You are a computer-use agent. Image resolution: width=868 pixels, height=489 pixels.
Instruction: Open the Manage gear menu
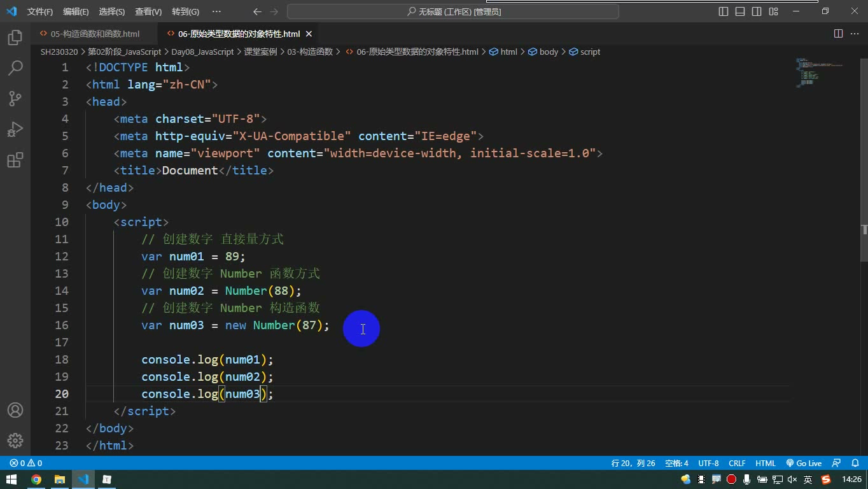coord(15,441)
